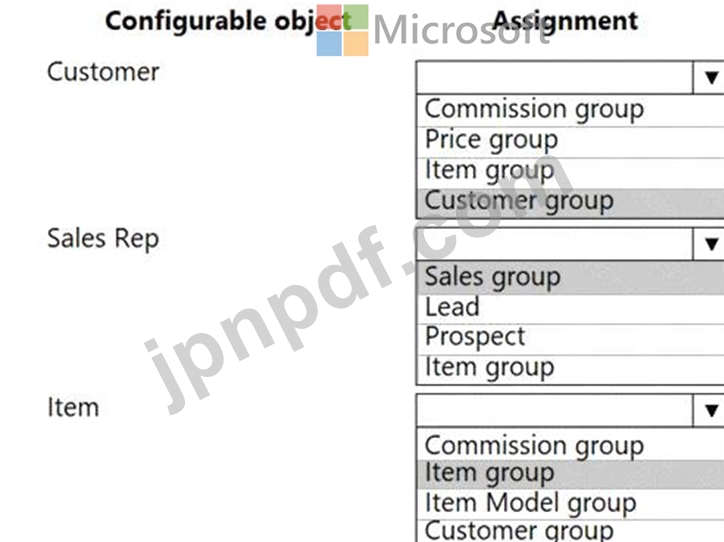The width and height of the screenshot is (724, 542).
Task: Choose Customer group in the Item list
Action: click(518, 530)
